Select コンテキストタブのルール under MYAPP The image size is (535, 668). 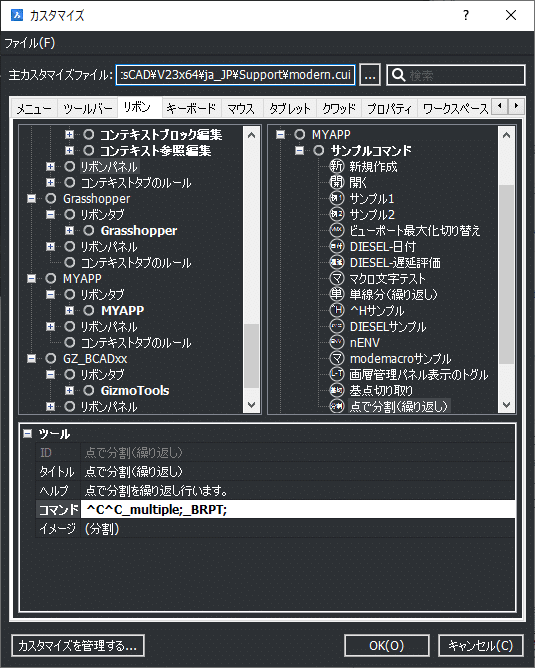136,343
